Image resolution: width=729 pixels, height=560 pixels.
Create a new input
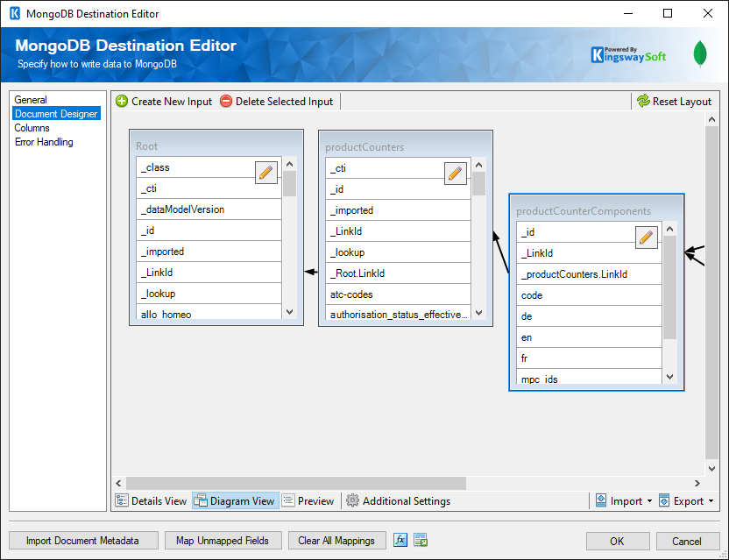point(164,102)
